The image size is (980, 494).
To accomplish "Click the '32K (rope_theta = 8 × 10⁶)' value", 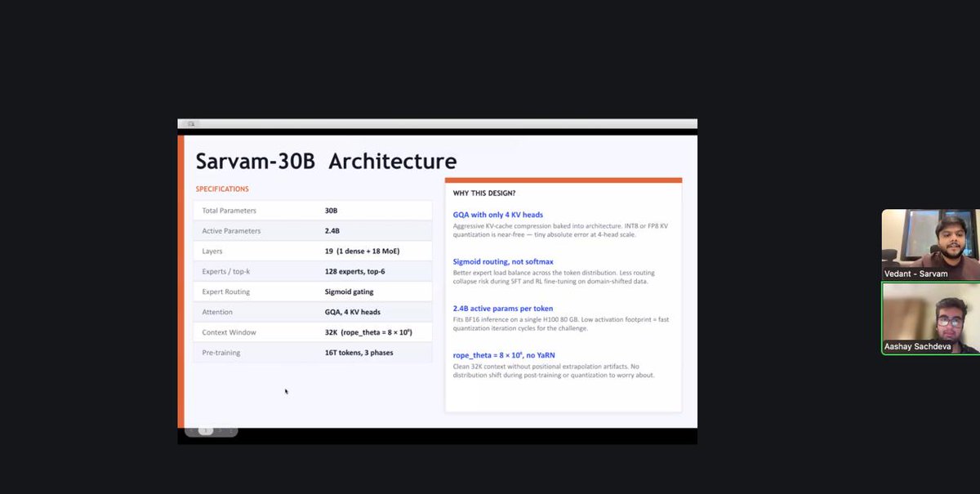I will click(368, 332).
